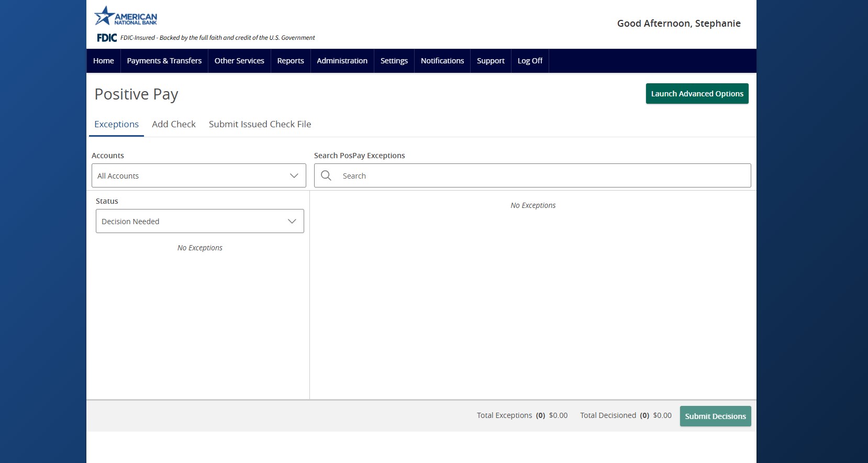Open the Other Services menu
This screenshot has height=463, width=868.
pos(239,61)
